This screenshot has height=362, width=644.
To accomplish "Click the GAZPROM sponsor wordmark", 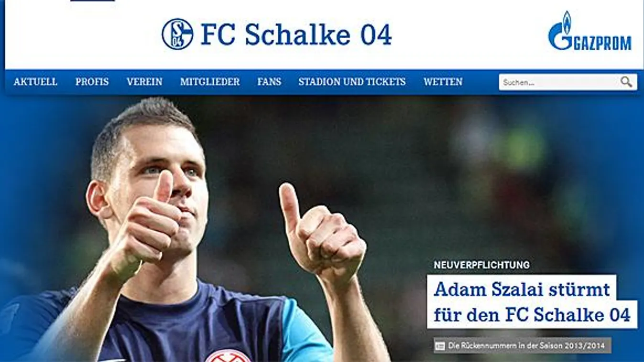I will pos(602,43).
